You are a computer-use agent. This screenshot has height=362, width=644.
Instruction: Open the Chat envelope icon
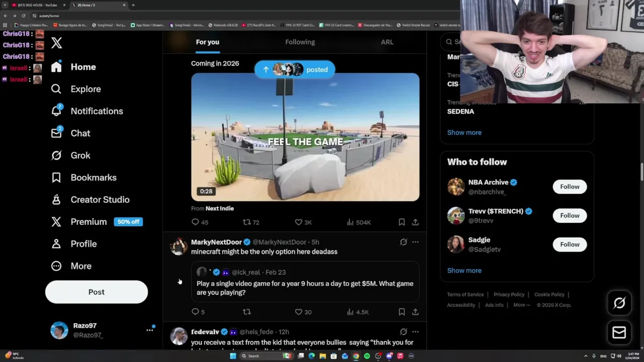(56, 133)
